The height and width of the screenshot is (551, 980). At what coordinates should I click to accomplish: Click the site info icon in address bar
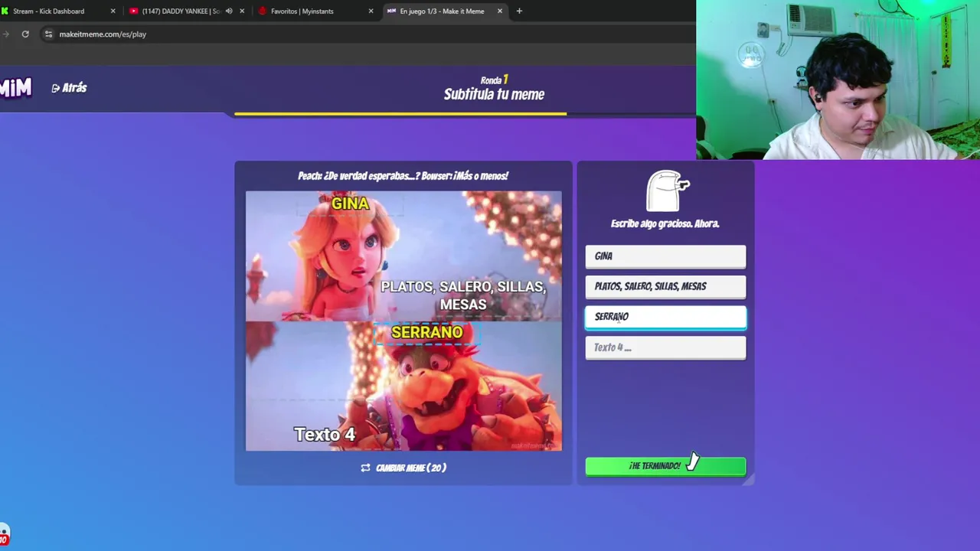click(x=48, y=34)
